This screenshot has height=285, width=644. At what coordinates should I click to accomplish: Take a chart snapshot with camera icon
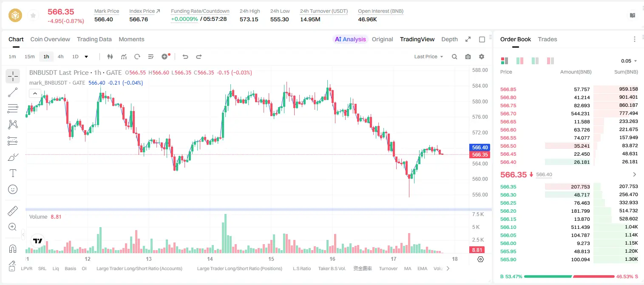tap(468, 57)
